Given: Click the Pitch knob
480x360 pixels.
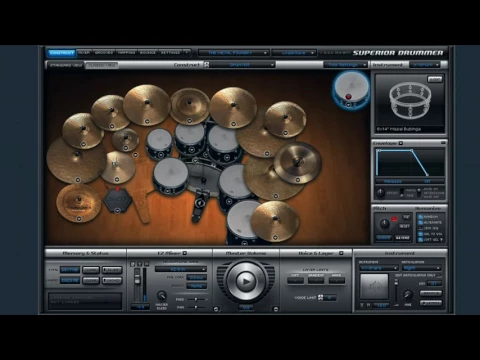Looking at the screenshot, I should tap(384, 224).
